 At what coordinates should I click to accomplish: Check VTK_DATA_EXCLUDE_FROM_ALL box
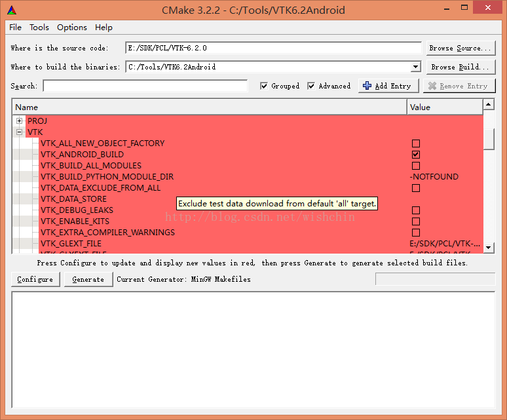pyautogui.click(x=416, y=188)
